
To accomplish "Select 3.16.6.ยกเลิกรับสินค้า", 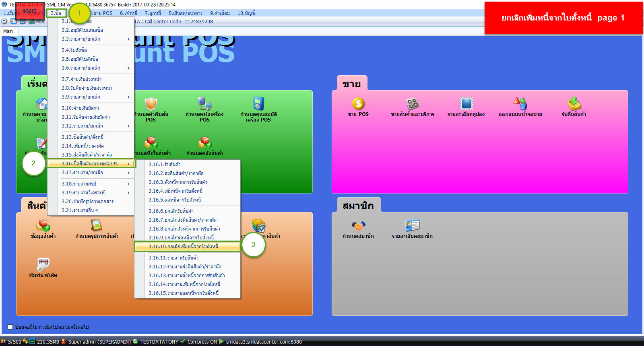I will [188, 211].
